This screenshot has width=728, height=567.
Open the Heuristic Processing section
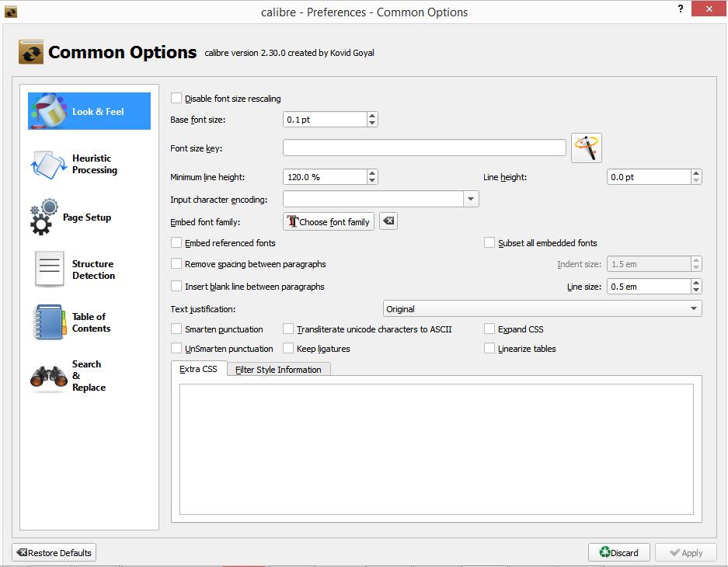89,164
